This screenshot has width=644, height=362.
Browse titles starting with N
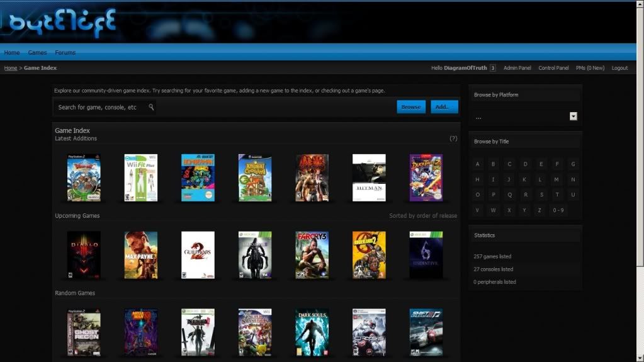pyautogui.click(x=573, y=179)
